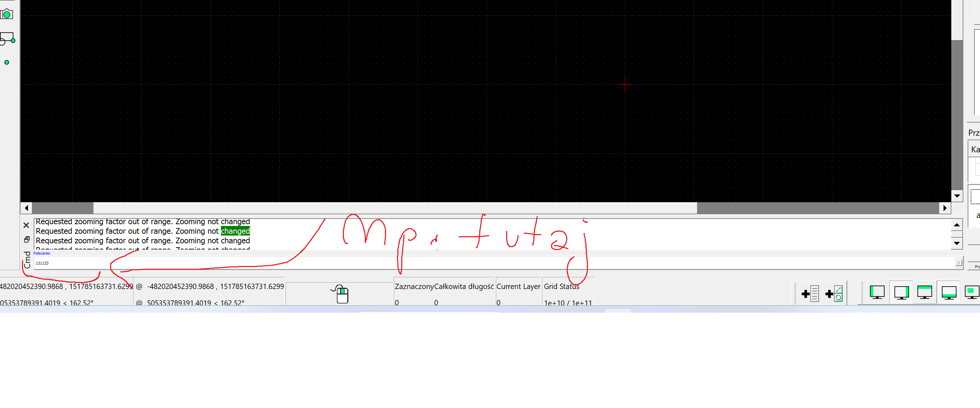Click relative coordinate "@ -482020452390.9868 , 151785163731.6299"

[210, 286]
